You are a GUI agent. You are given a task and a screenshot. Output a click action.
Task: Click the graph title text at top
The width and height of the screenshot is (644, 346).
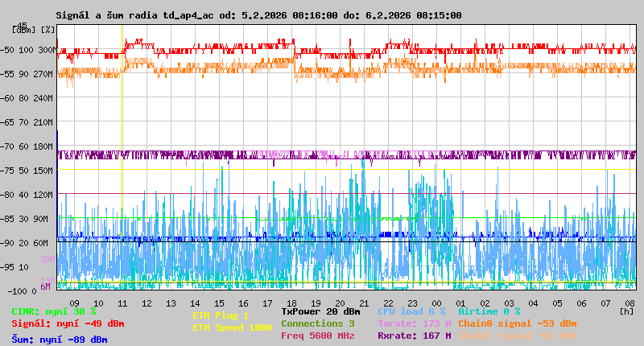[x=258, y=15]
